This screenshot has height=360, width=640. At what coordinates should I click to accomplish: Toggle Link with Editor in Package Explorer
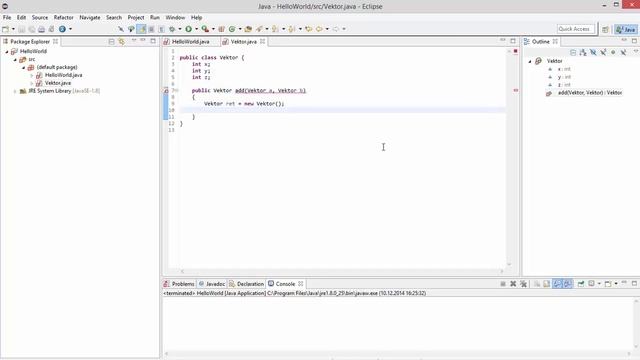[122, 42]
